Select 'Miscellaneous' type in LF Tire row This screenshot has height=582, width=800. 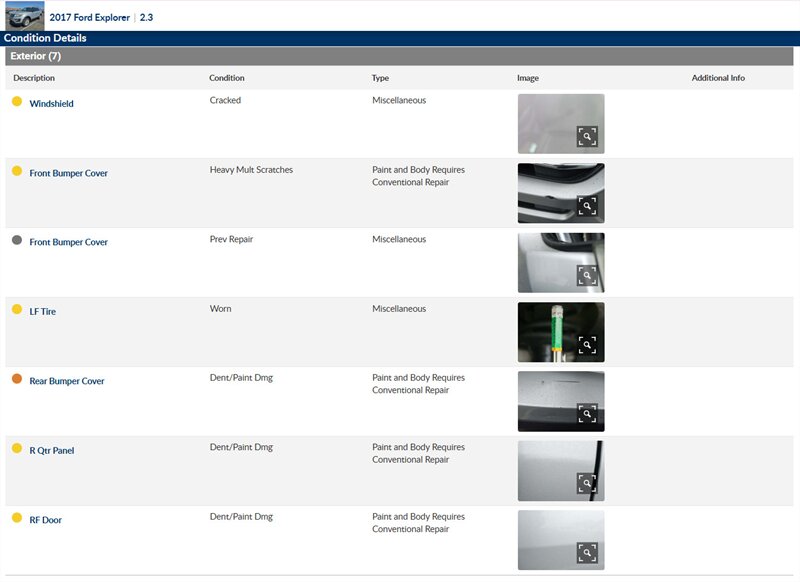pos(399,309)
